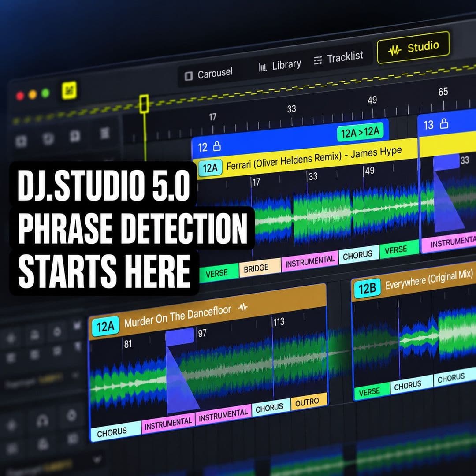Click the green macOS zoom button
This screenshot has width=476, height=476.
(45, 93)
